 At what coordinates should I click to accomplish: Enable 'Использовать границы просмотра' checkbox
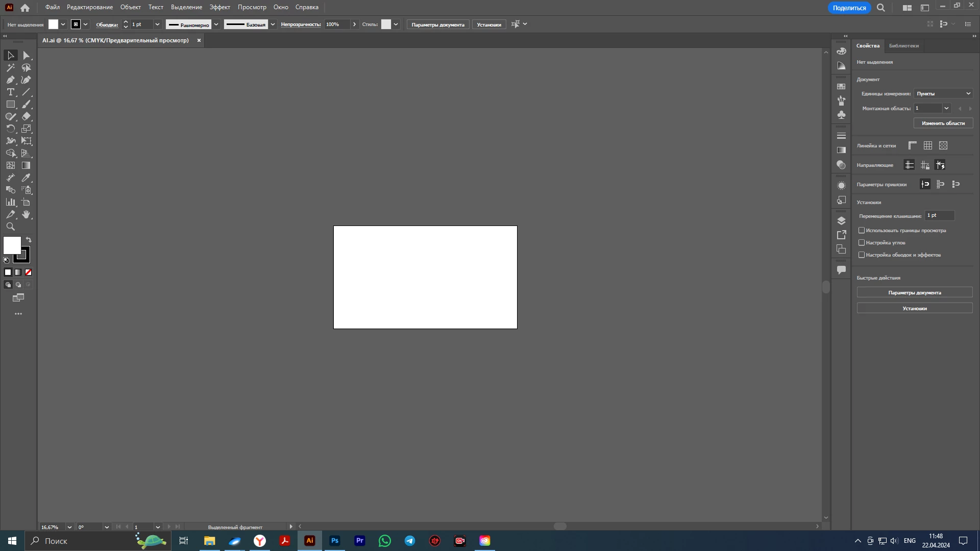pos(862,231)
